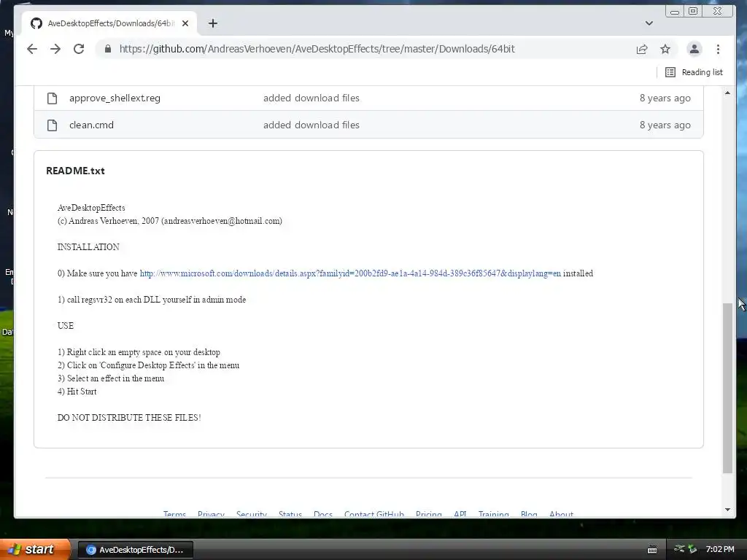Open the clean.cmd file

coord(91,125)
